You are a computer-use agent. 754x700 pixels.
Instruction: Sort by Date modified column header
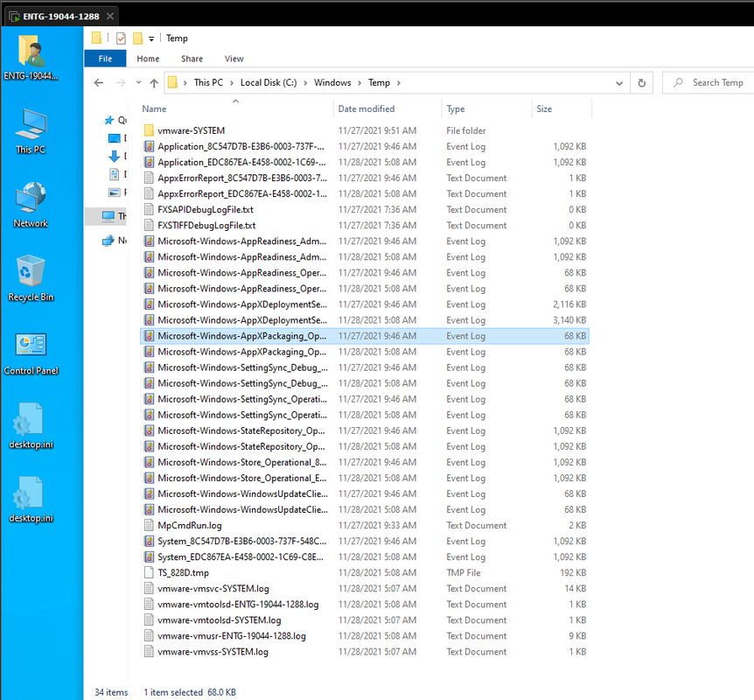pos(387,109)
